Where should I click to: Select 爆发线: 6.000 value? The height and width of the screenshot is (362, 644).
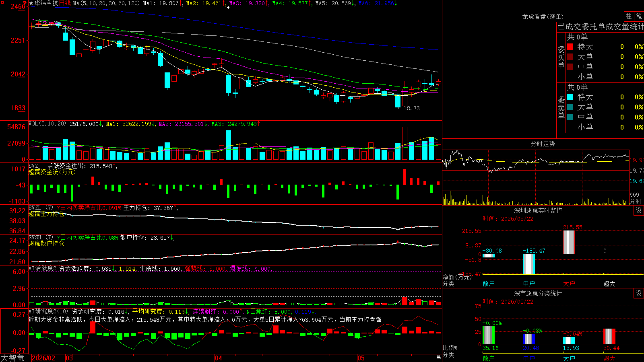tap(250, 269)
